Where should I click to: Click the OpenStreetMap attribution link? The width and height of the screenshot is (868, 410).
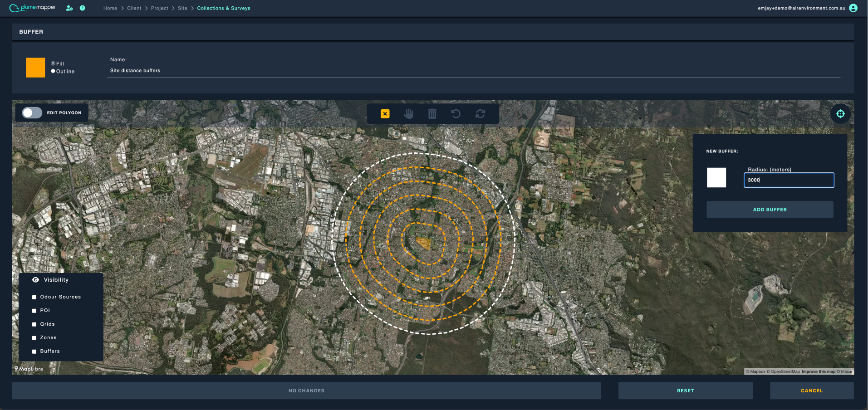(x=783, y=371)
